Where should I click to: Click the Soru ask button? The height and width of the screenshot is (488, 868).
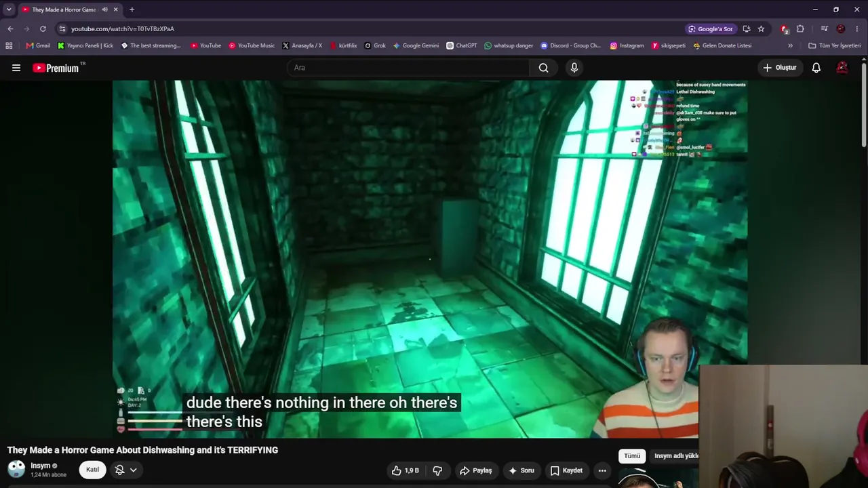point(521,470)
